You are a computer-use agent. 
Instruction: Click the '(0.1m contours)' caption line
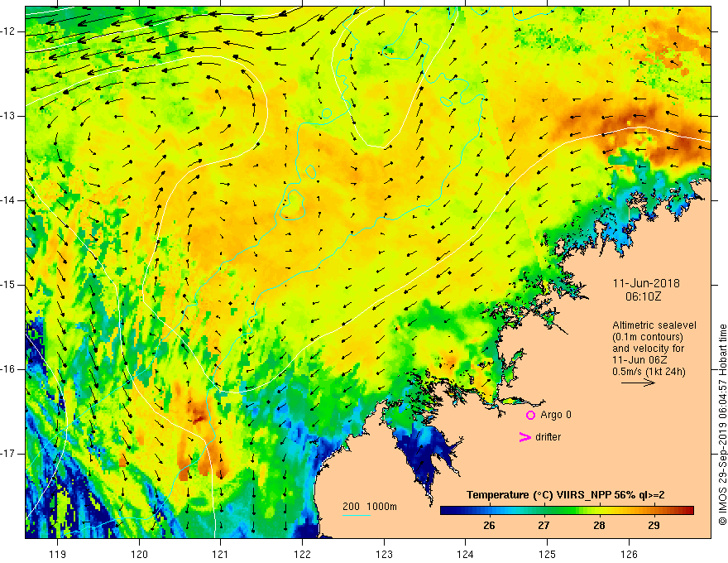[648, 337]
